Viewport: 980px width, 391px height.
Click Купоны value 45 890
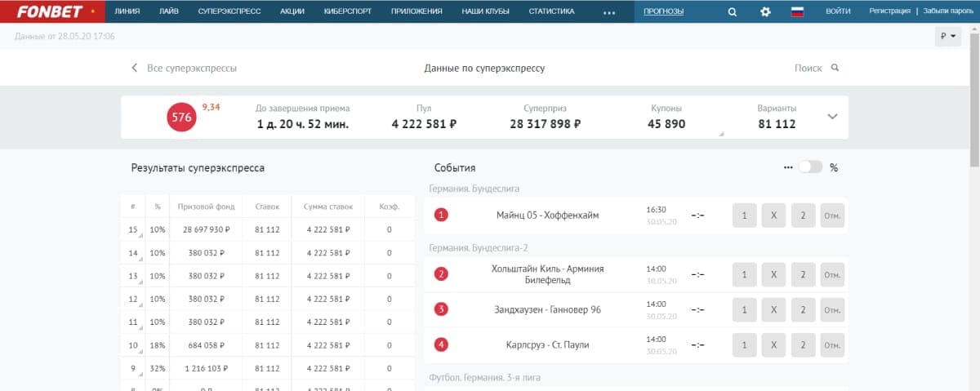coord(666,124)
